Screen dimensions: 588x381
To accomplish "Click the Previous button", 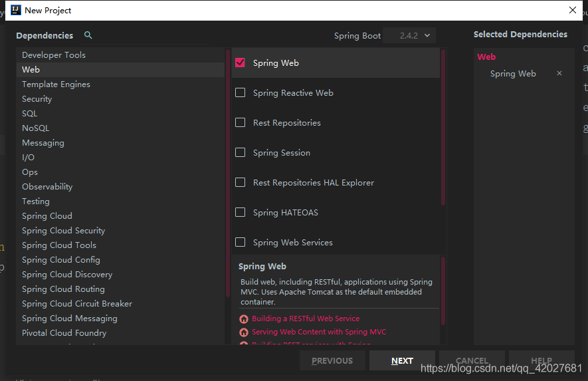I will click(332, 361).
